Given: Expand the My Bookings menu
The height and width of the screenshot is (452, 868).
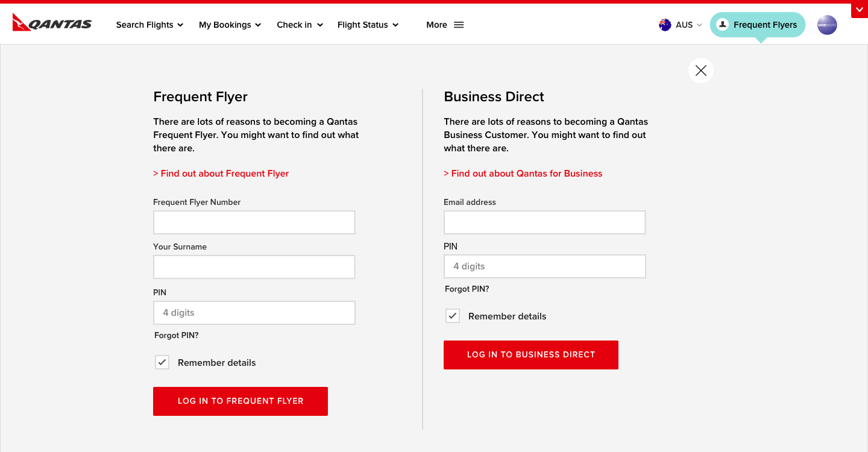Looking at the screenshot, I should [230, 25].
